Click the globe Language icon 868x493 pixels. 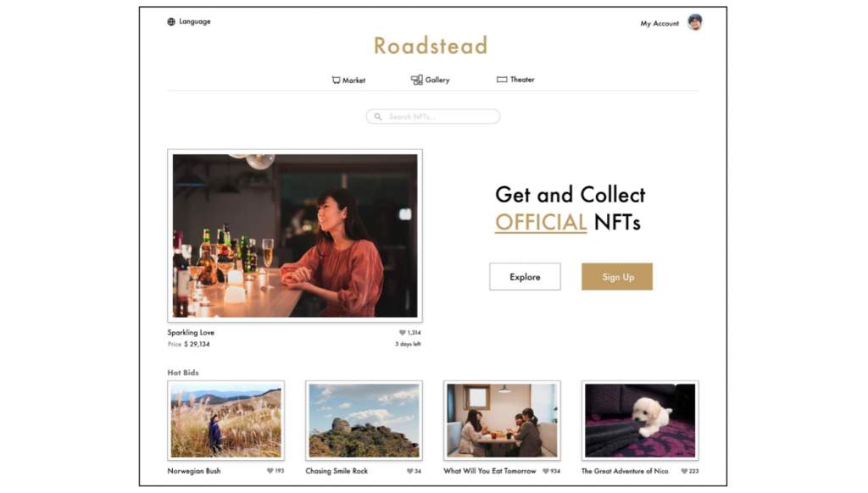click(x=171, y=21)
